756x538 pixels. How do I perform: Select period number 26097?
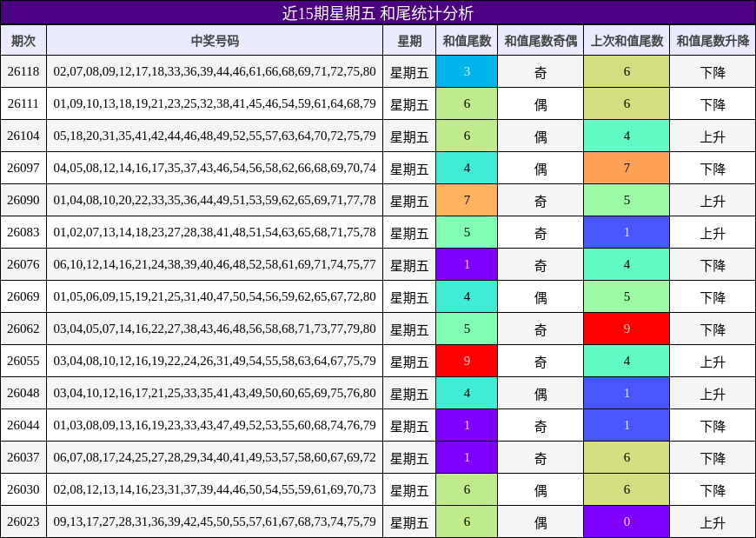23,168
